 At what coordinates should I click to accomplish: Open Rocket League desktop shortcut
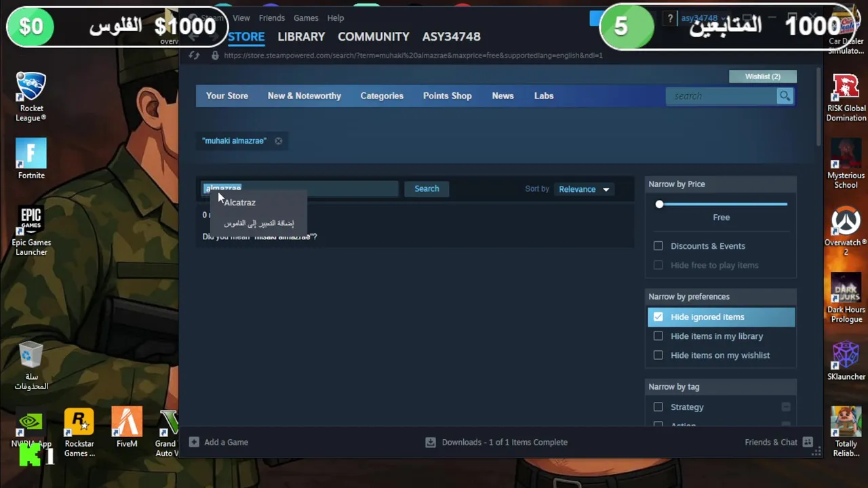click(31, 96)
